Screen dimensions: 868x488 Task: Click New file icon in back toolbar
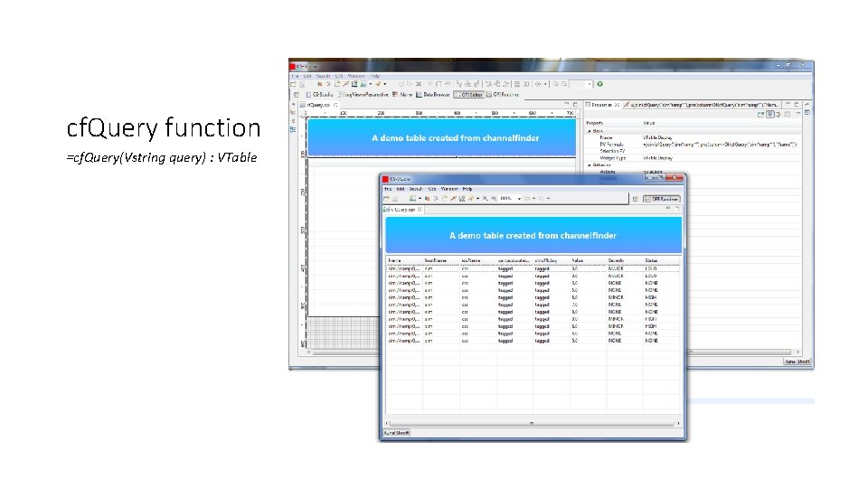click(293, 84)
